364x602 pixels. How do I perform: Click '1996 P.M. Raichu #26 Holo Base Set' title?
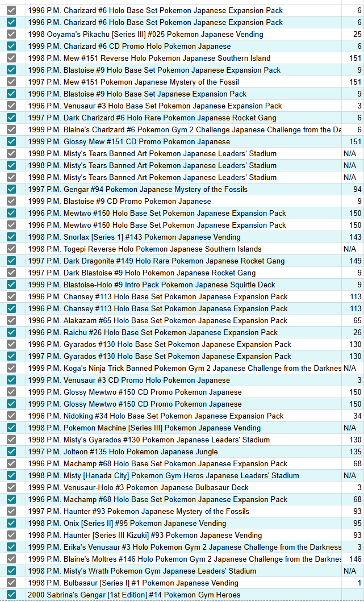[153, 332]
